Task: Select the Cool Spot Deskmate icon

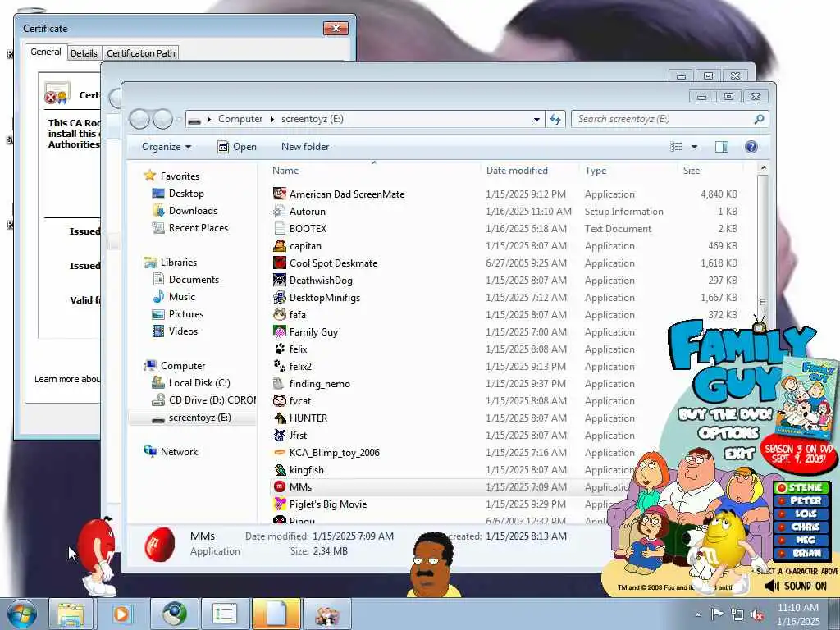Action: click(279, 263)
